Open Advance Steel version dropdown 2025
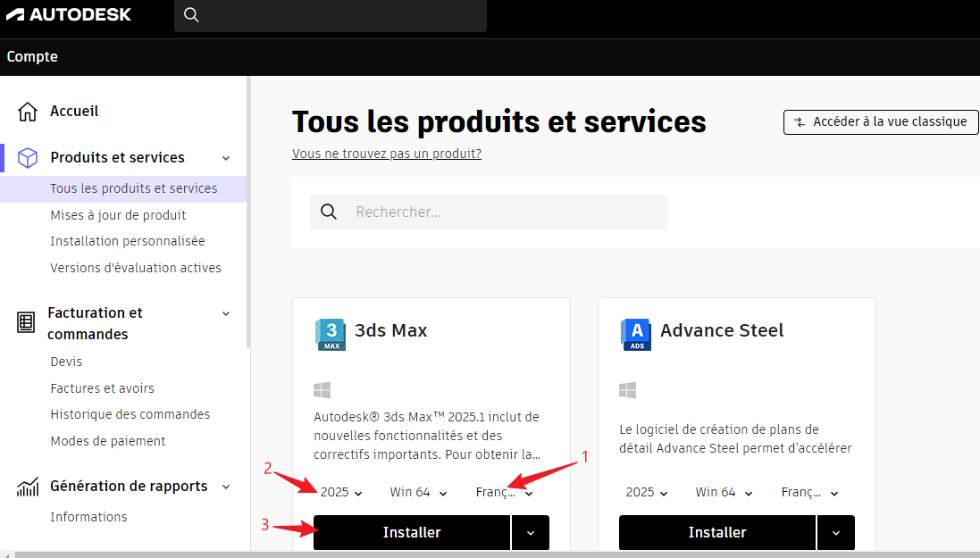This screenshot has width=980, height=558. click(647, 493)
